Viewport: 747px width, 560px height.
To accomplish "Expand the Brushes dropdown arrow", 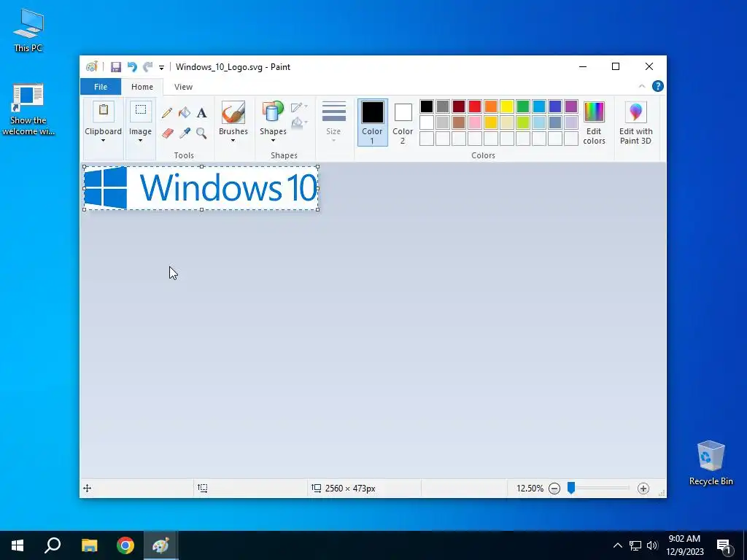I will click(233, 141).
